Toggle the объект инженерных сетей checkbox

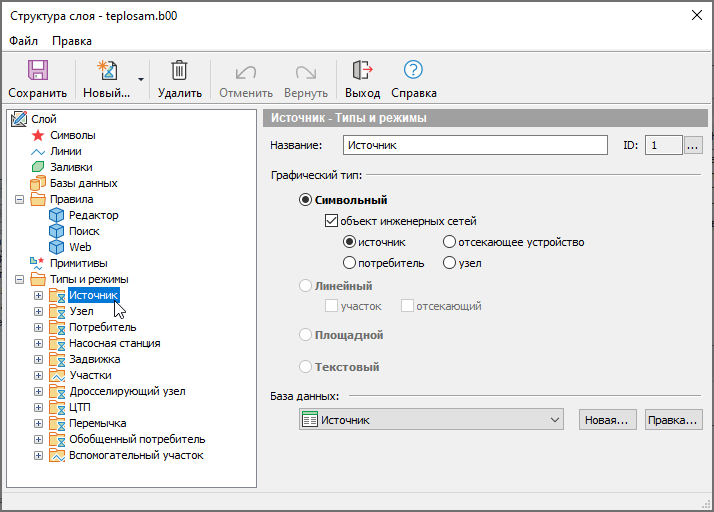click(x=332, y=221)
